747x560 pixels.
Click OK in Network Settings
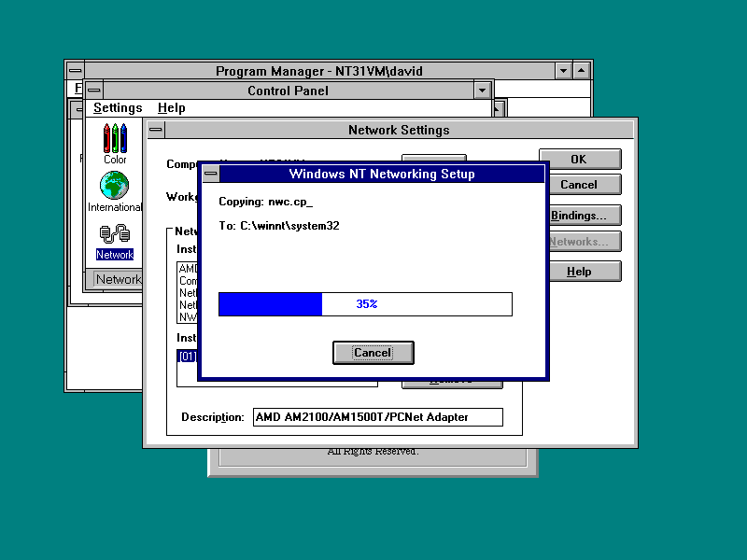(580, 159)
